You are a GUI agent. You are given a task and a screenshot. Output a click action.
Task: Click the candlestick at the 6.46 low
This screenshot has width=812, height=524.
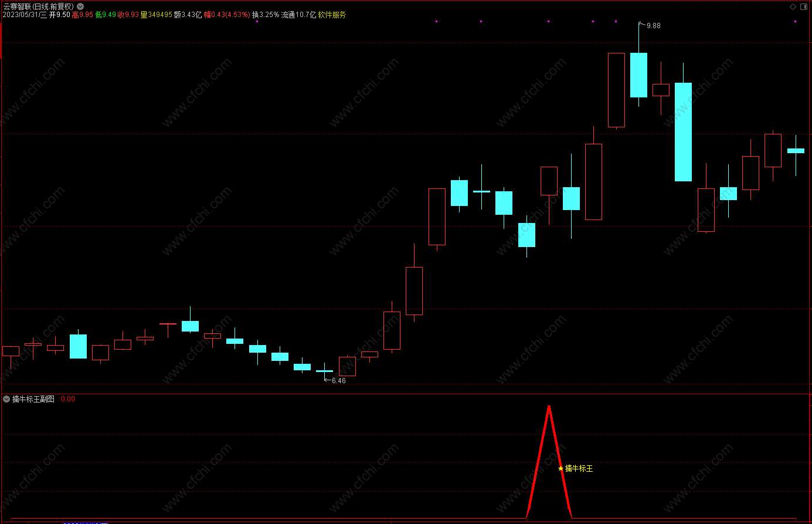pyautogui.click(x=324, y=371)
